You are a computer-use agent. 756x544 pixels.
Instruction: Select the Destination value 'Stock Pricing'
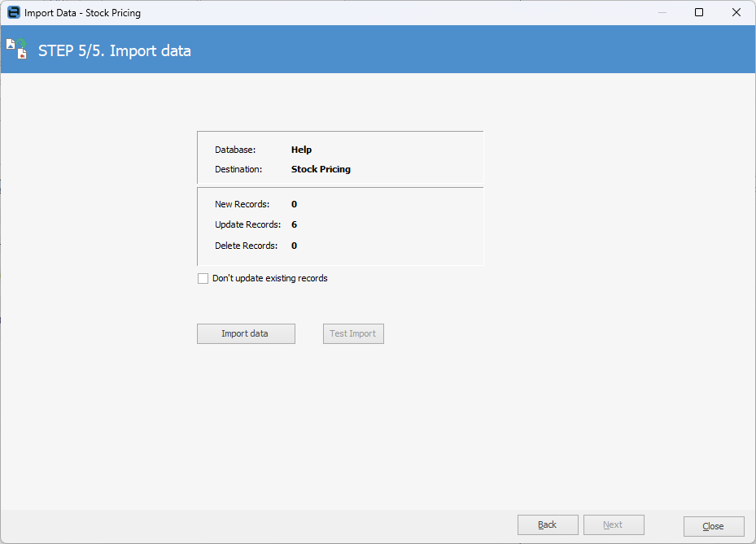[321, 170]
